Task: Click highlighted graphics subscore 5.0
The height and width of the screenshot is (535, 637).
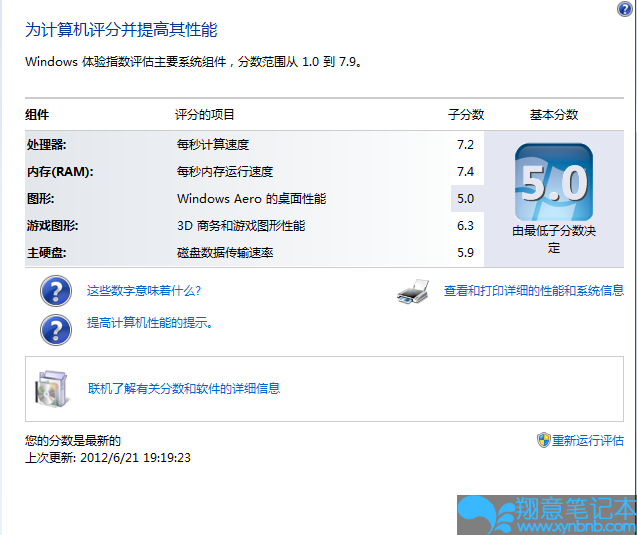Action: pyautogui.click(x=466, y=199)
